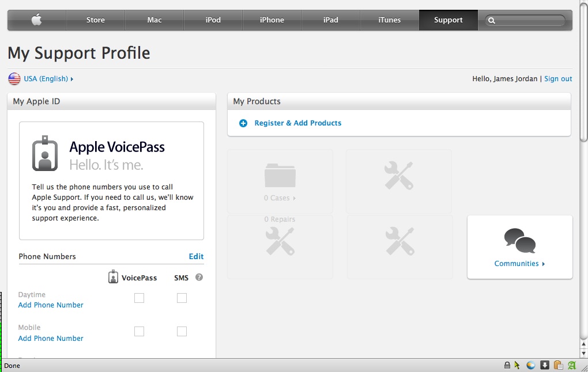
Task: Click the vertical scrollbar thumb
Action: click(x=583, y=71)
